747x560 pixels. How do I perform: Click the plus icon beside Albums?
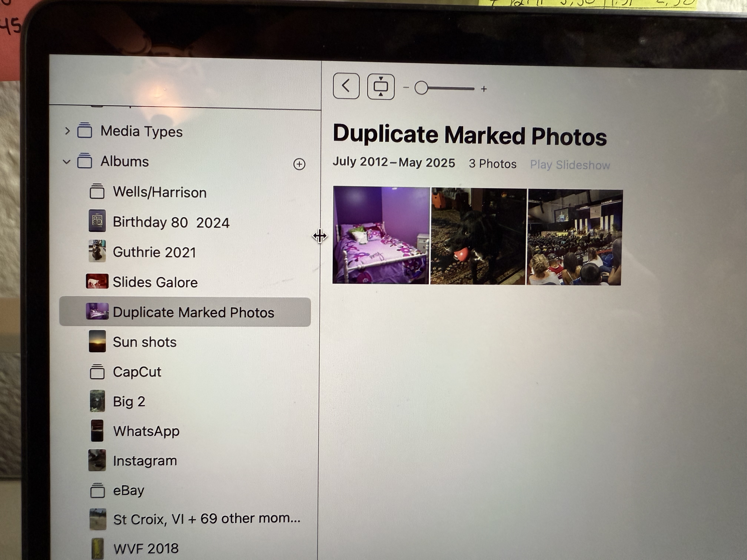point(299,164)
